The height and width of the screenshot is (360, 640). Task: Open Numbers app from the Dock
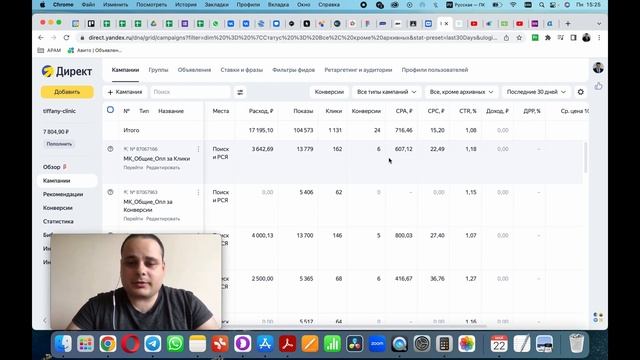332,344
